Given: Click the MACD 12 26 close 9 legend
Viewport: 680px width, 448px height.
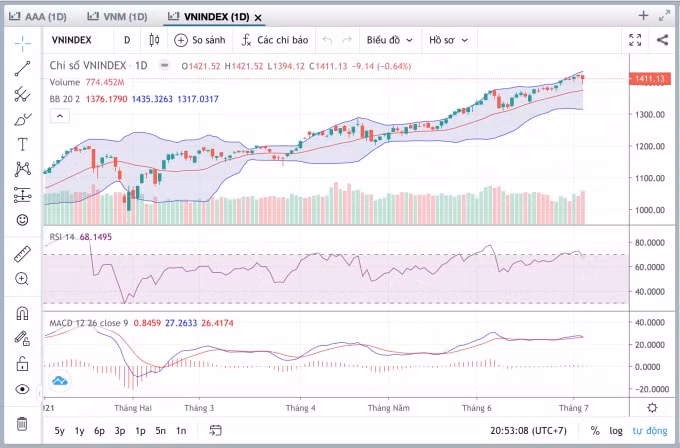Looking at the screenshot, I should [x=89, y=323].
